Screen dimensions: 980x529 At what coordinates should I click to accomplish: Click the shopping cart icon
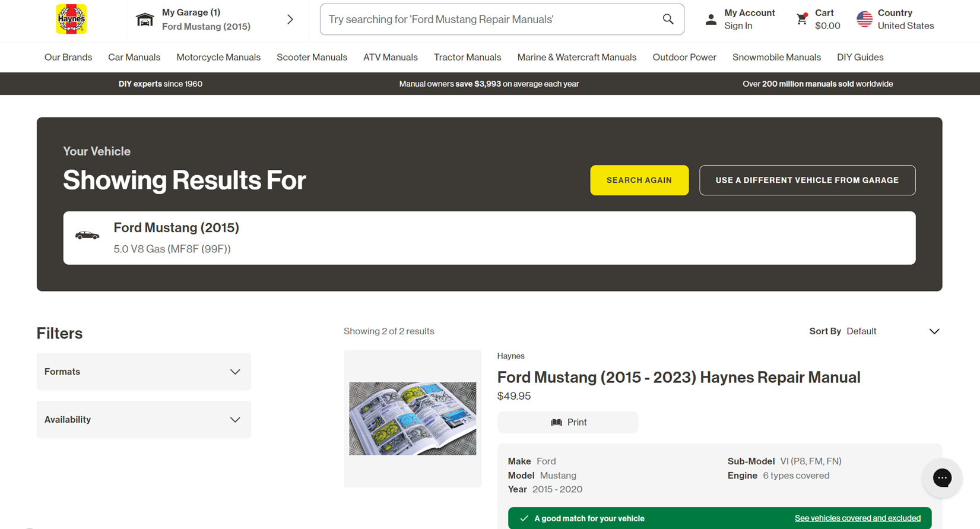pyautogui.click(x=802, y=19)
